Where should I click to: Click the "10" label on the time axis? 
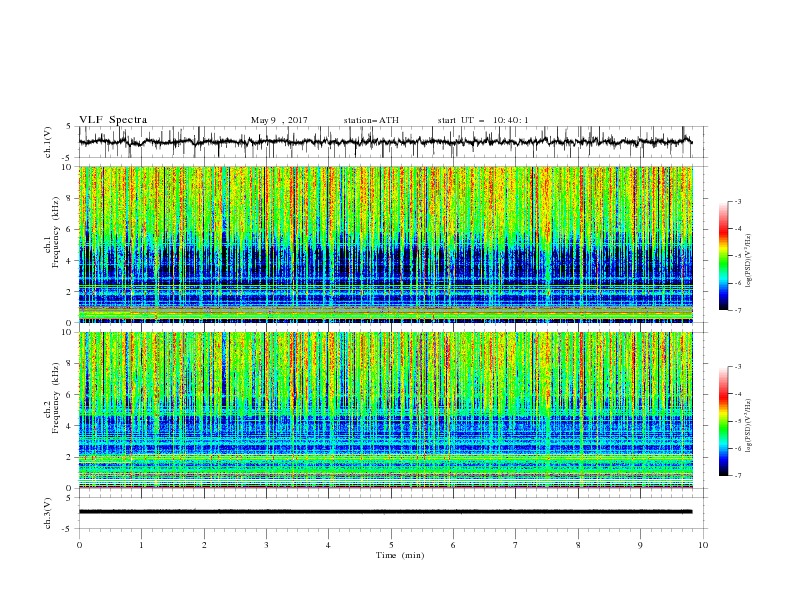click(x=703, y=545)
